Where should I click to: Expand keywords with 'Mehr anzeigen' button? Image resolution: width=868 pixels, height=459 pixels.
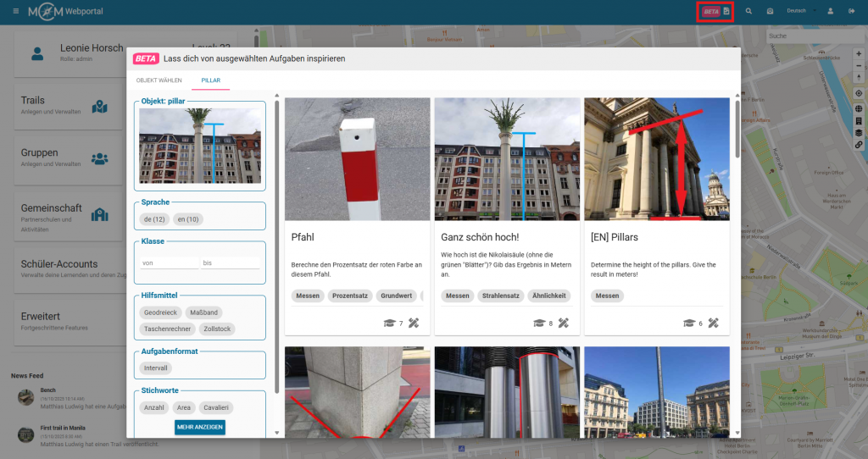(200, 427)
